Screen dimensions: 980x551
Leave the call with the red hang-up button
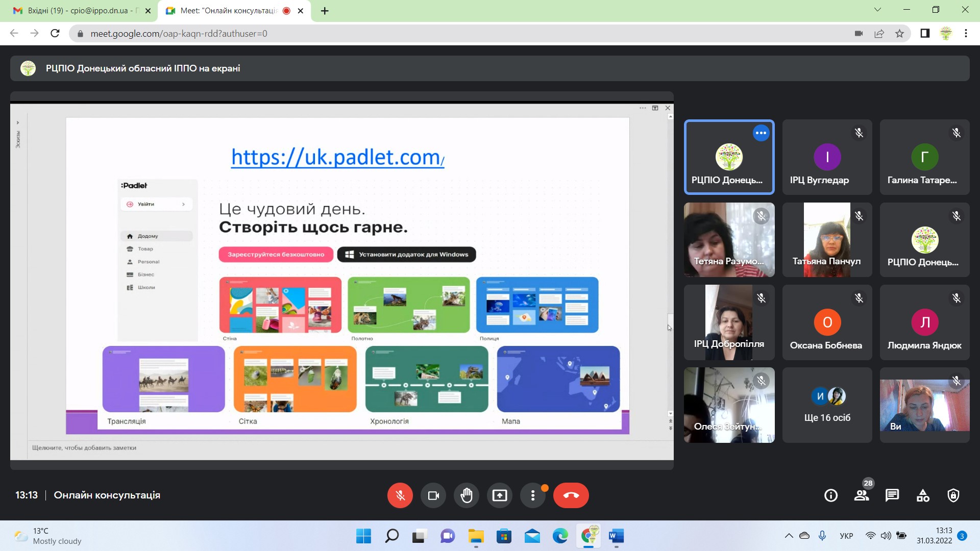point(571,495)
